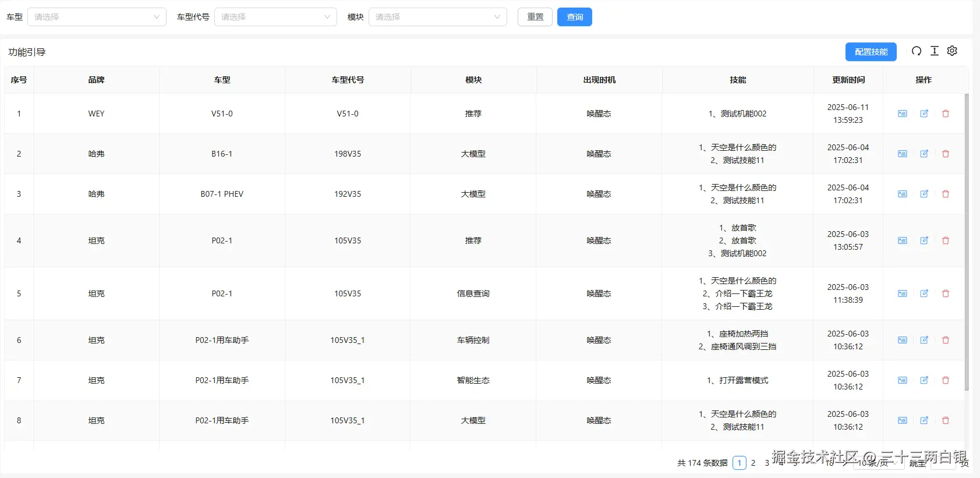Delete the B07-1 PHEV row
The width and height of the screenshot is (980, 478).
(946, 194)
